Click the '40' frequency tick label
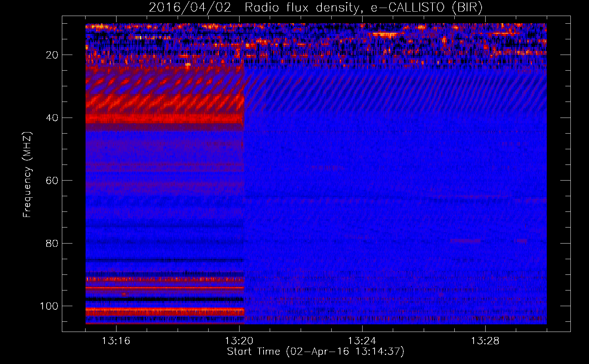The image size is (589, 364). click(x=52, y=118)
